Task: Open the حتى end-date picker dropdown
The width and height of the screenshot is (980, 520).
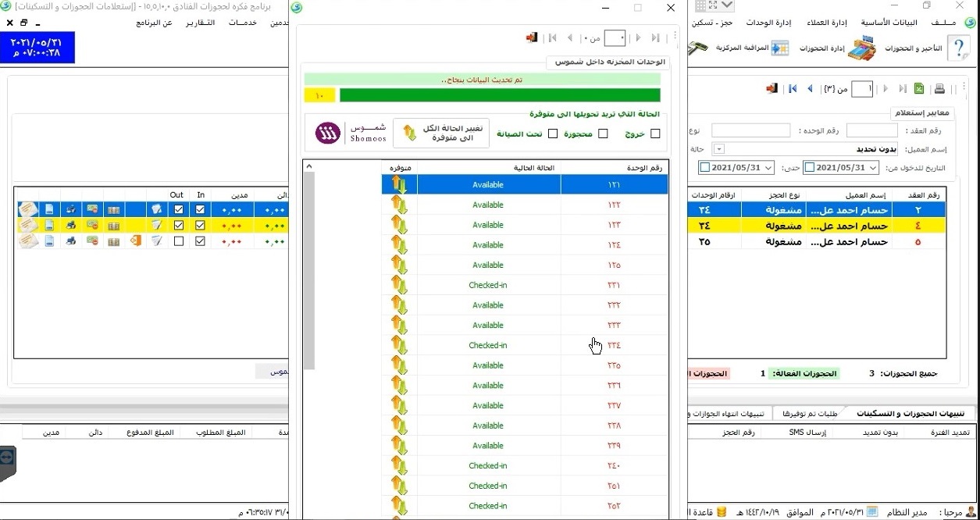Action: (x=768, y=168)
